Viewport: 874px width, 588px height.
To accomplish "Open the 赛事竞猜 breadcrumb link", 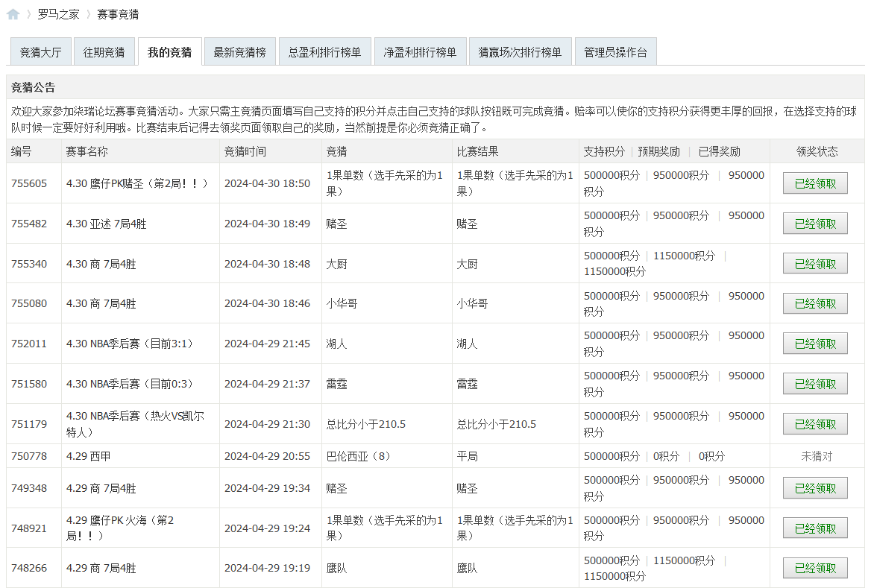I will (118, 14).
